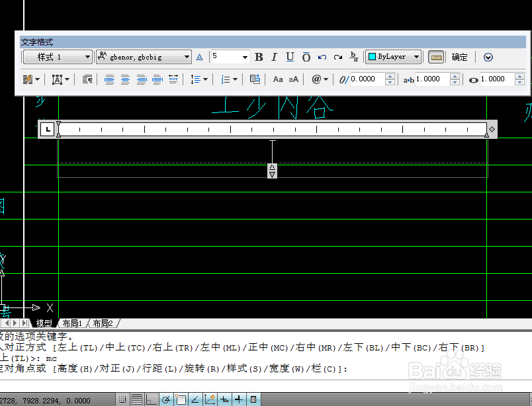Viewport: 532px width, 406px height.
Task: Click the cyan ByLayer color swatch
Action: [x=372, y=57]
